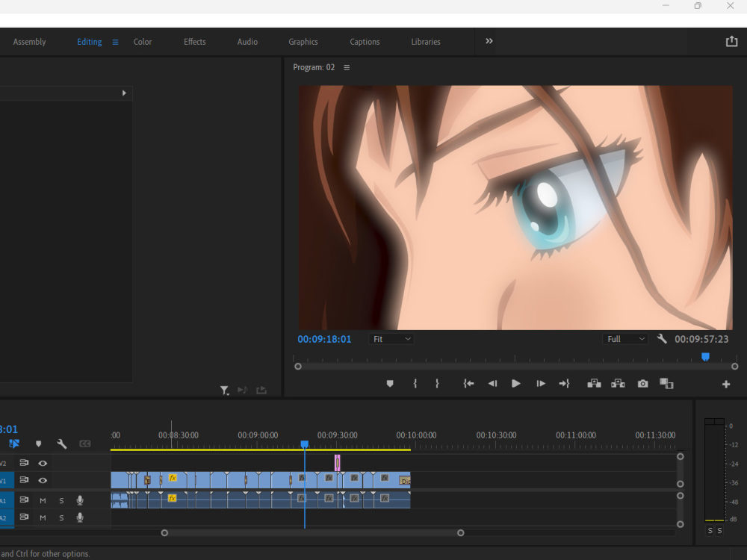Toggle sync lock on V1 track
This screenshot has height=560, width=747.
tap(24, 480)
